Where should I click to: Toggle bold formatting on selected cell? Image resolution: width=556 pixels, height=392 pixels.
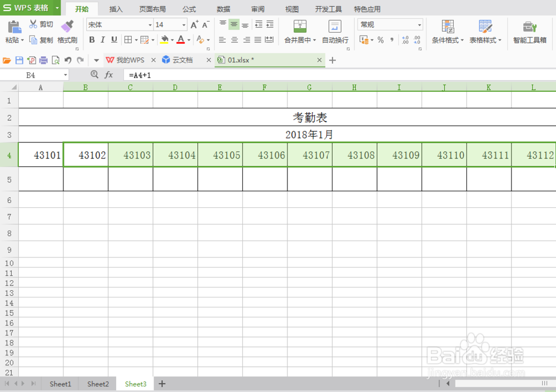[91, 40]
